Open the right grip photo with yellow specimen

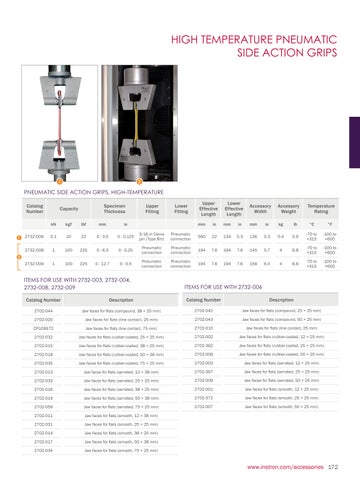coord(139,123)
